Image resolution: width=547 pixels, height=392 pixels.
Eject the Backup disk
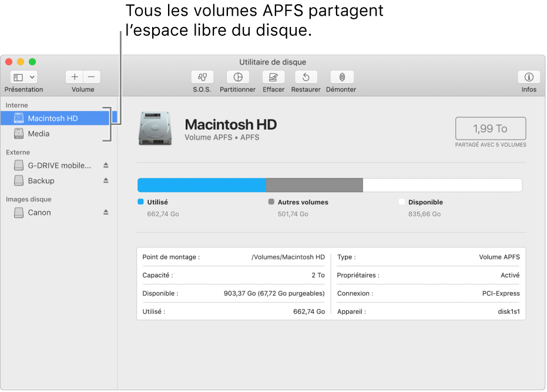(106, 181)
